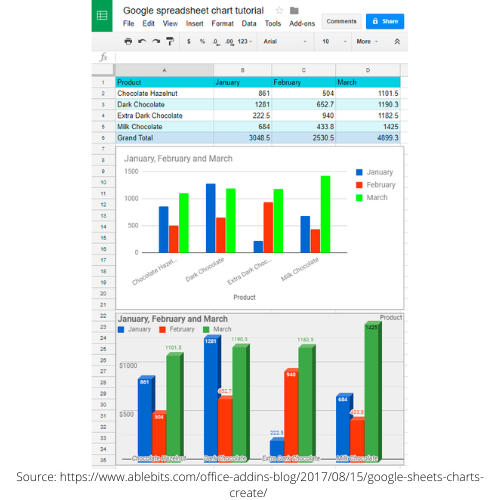Image resolution: width=500 pixels, height=500 pixels.
Task: Print the spreadsheet using the printer icon
Action: click(x=128, y=41)
